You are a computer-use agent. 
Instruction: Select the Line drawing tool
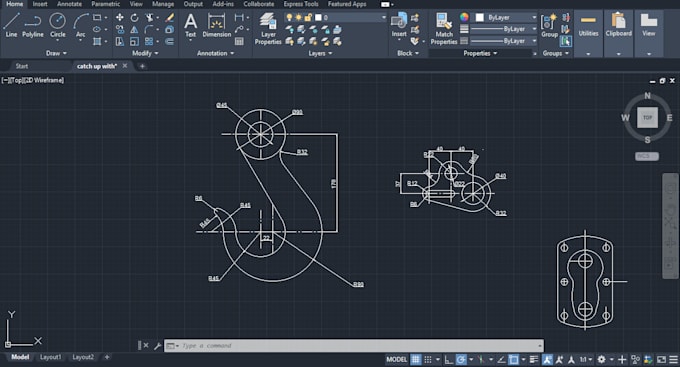click(11, 25)
